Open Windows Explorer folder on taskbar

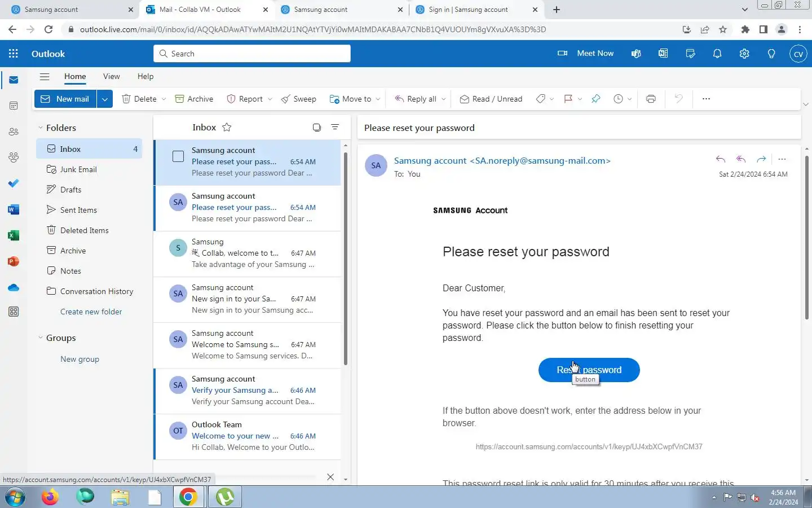point(120,497)
